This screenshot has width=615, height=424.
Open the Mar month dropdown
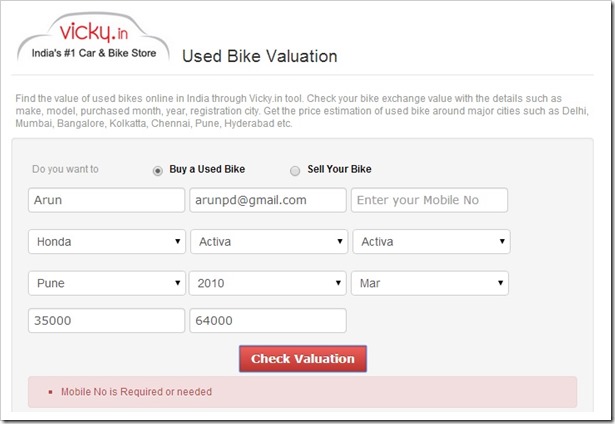point(431,284)
